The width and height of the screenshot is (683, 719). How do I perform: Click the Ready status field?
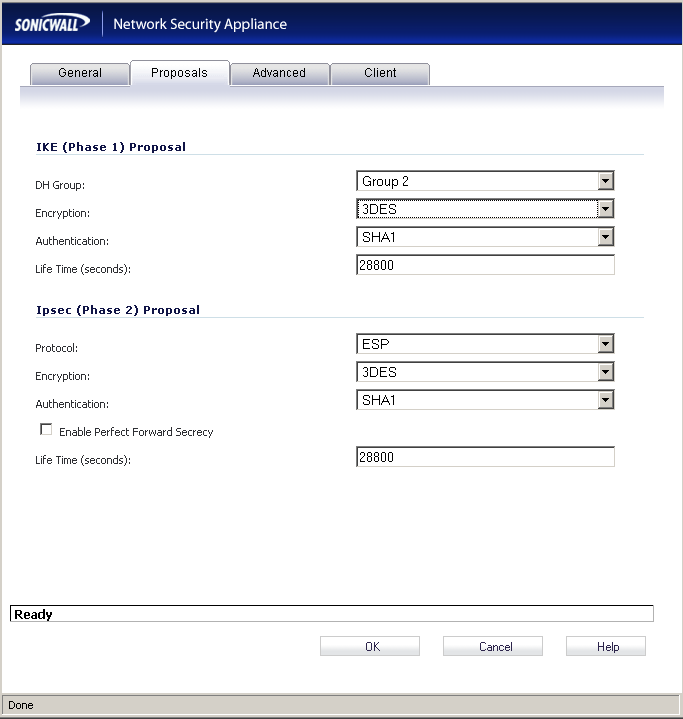point(332,614)
